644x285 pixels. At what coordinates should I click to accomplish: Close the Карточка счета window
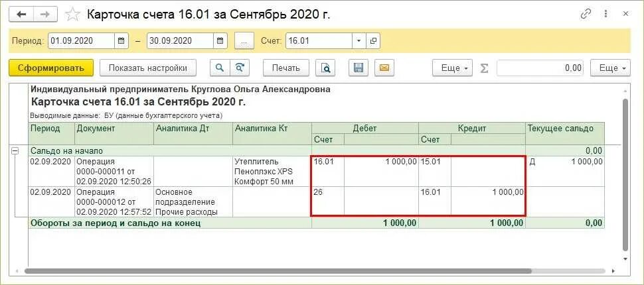click(626, 14)
